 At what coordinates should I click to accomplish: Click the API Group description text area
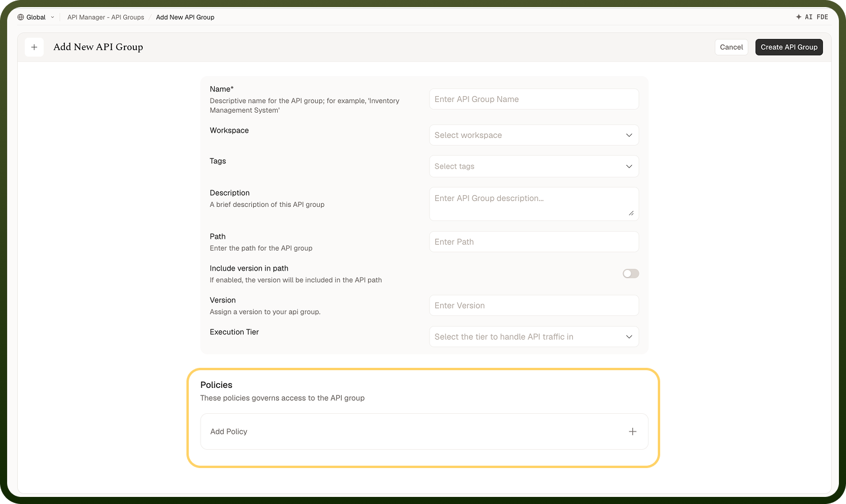tap(534, 204)
